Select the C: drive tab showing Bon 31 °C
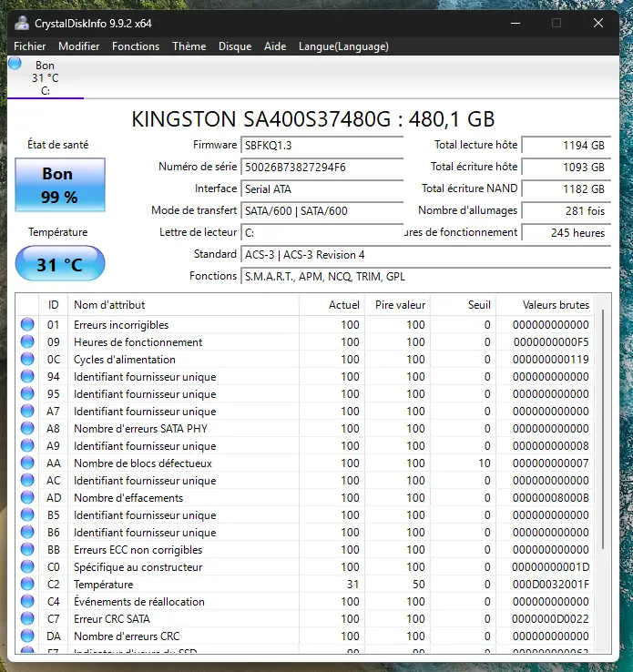 point(46,78)
